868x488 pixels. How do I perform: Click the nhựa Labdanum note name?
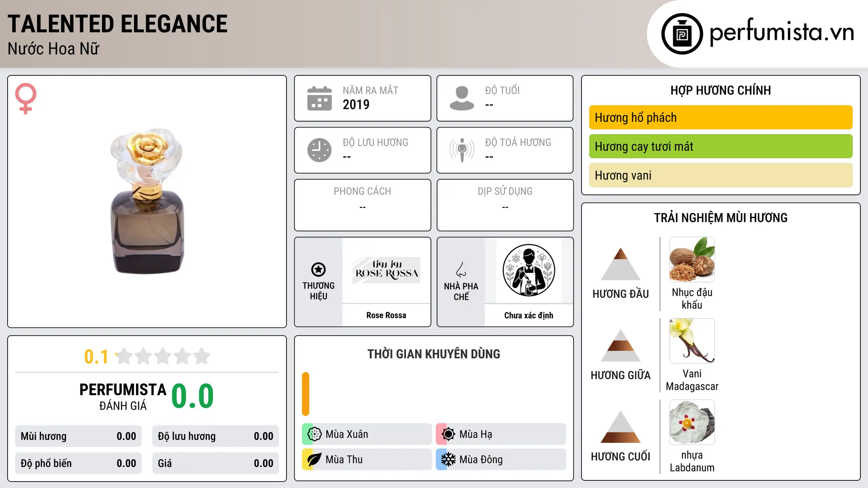(x=692, y=461)
